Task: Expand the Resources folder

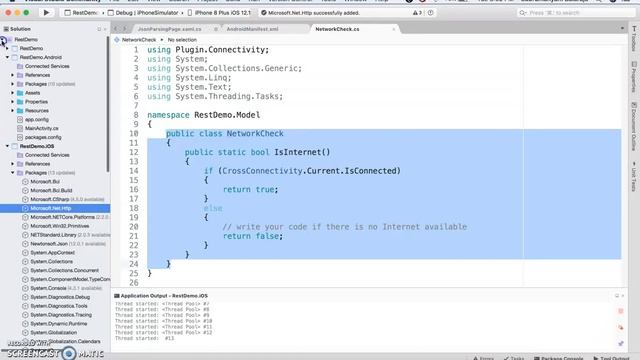Action: (13, 111)
